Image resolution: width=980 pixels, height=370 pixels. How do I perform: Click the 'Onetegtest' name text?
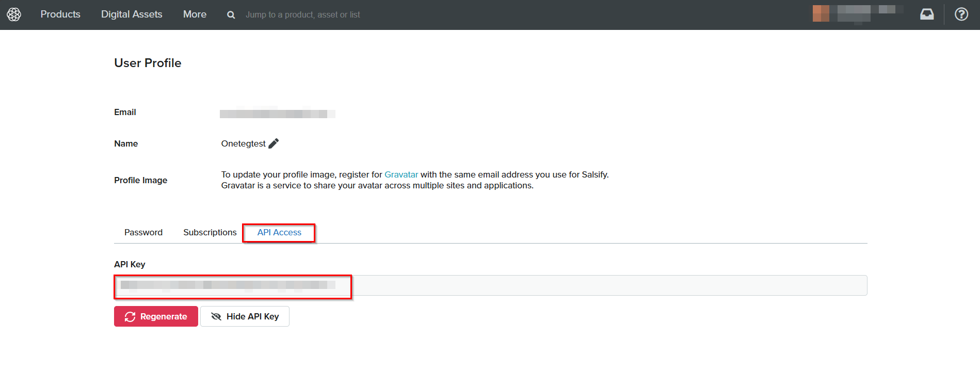243,143
